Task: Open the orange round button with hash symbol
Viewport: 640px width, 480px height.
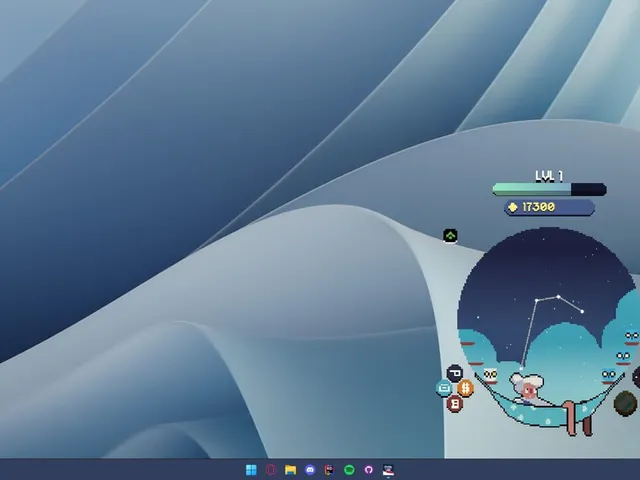Action: [465, 388]
